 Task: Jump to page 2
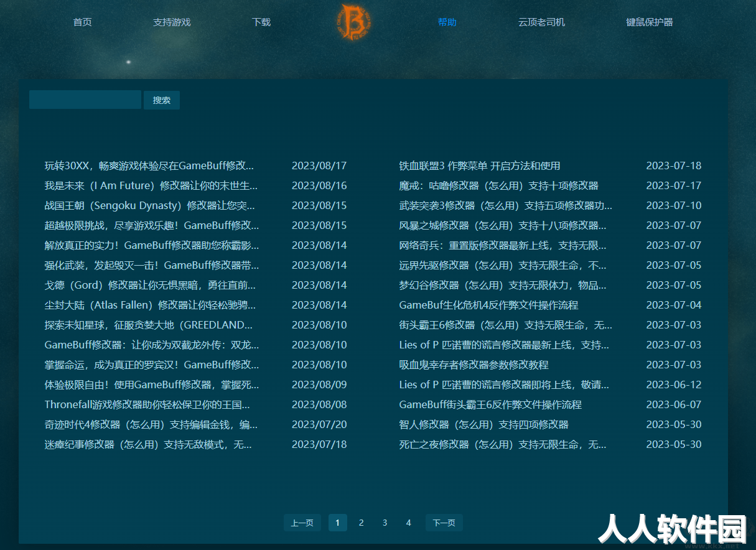coord(362,523)
